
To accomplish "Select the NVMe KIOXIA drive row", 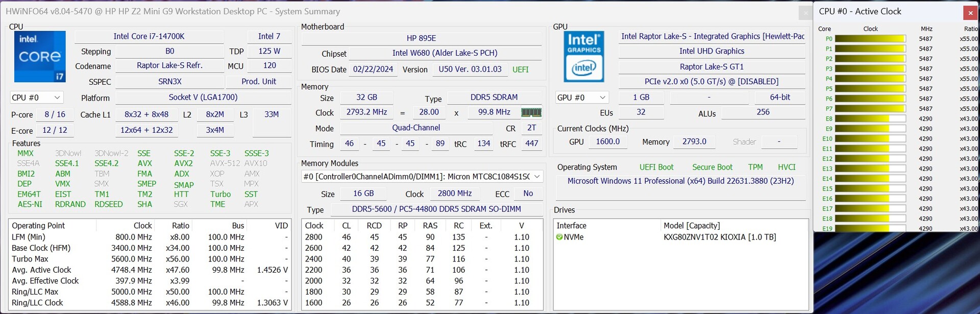I will point(681,237).
